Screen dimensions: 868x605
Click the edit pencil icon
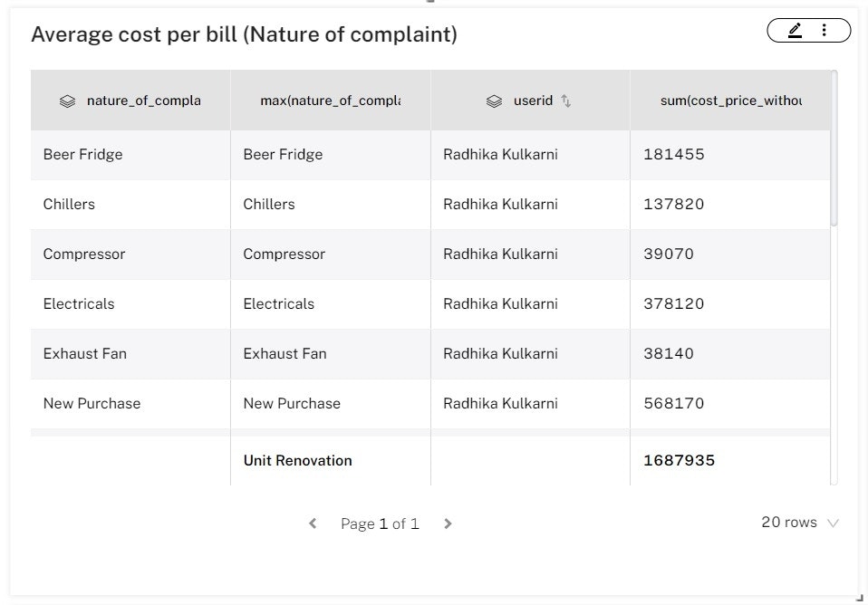(795, 31)
